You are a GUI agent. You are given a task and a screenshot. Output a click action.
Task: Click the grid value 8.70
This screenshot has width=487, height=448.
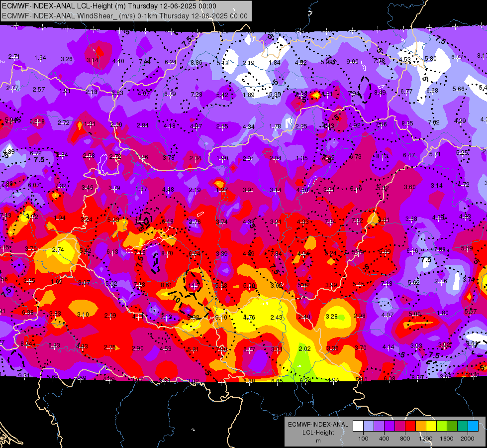click(x=167, y=253)
